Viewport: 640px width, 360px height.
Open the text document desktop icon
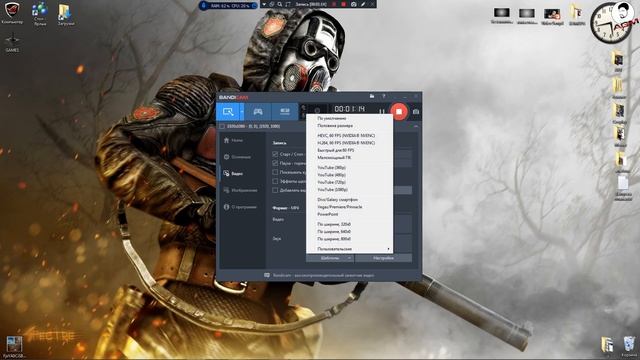623,188
